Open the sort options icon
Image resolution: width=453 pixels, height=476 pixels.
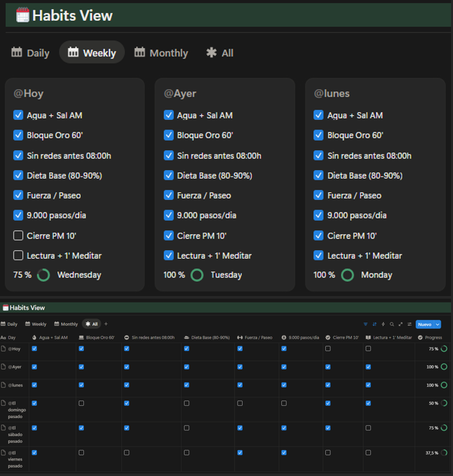pos(374,324)
